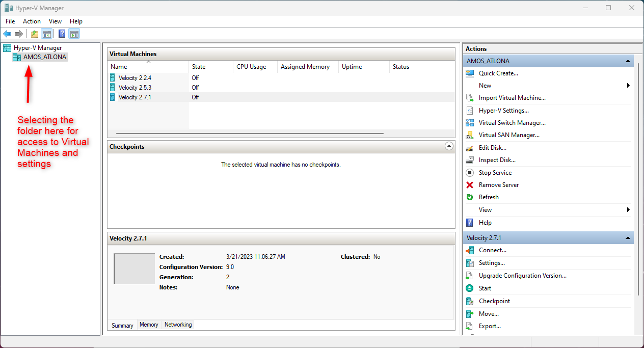Collapse the Velocity 2.7.1 actions section arrow
Screen dimensions: 644x348
[628, 238]
